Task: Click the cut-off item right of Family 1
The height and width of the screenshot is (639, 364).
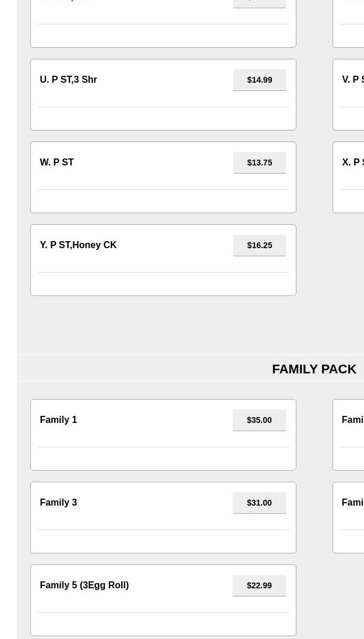Action: [353, 420]
